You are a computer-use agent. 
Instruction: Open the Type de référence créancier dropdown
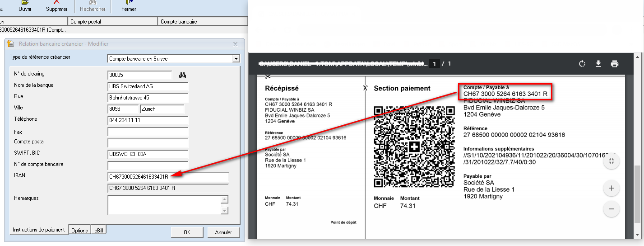tap(236, 59)
